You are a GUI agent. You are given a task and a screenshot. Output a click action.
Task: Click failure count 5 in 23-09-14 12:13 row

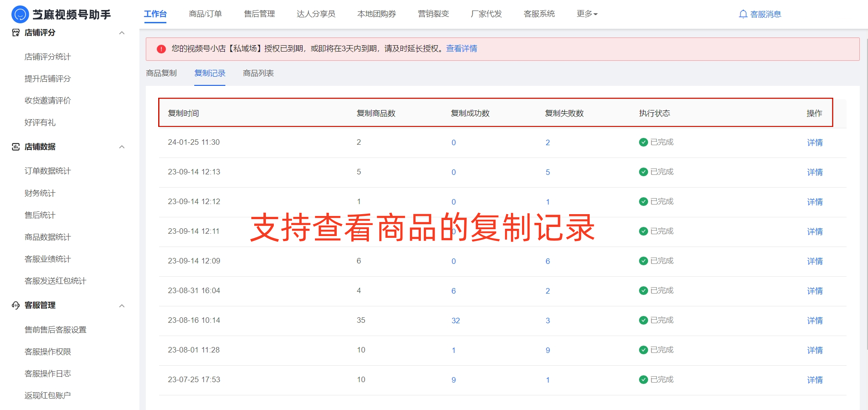pos(548,172)
